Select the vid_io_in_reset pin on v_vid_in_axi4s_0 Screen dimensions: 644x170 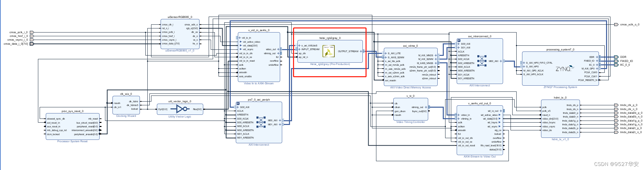[247, 61]
